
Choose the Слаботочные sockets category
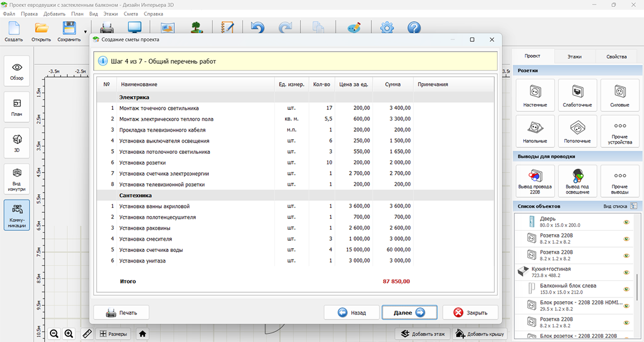(x=577, y=95)
